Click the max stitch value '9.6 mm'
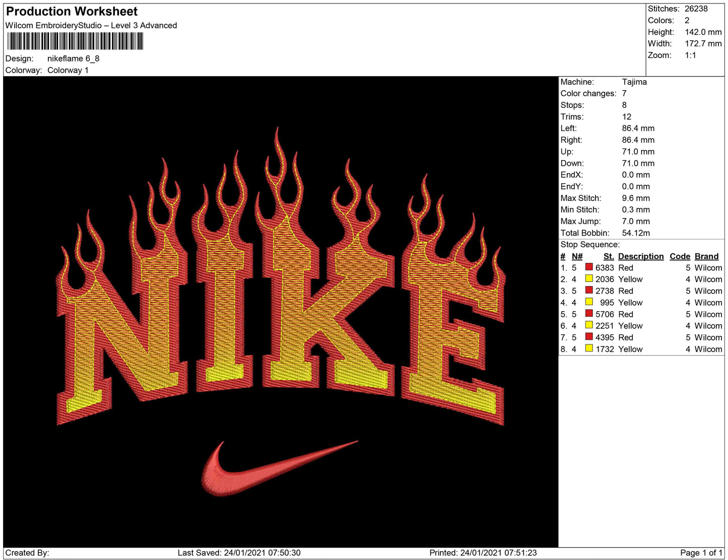728x560 pixels. coord(636,198)
